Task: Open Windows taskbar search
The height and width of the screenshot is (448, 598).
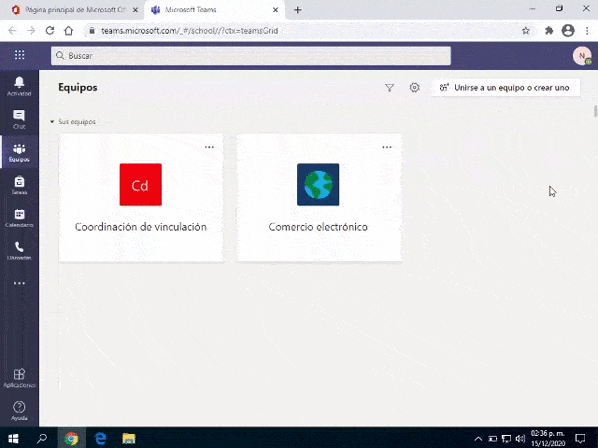Action: [42, 438]
